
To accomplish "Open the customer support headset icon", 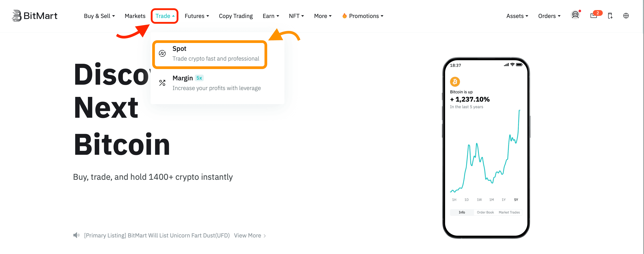I will [575, 15].
